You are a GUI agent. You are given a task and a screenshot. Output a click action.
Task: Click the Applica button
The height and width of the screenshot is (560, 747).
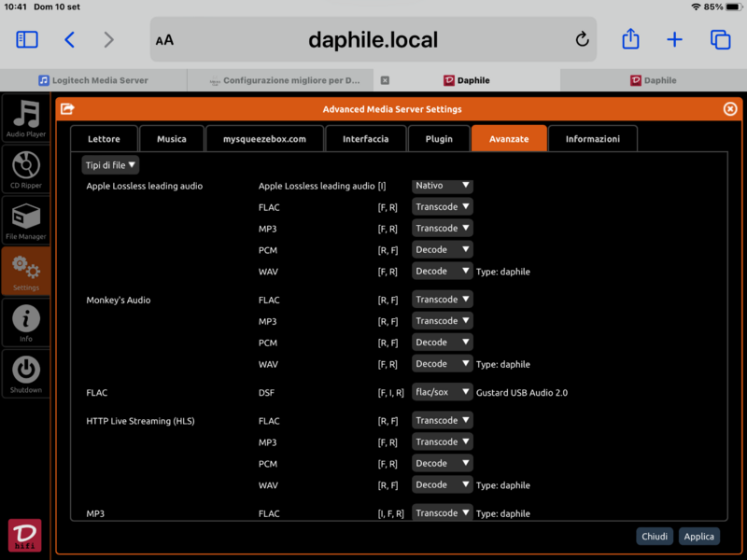698,537
